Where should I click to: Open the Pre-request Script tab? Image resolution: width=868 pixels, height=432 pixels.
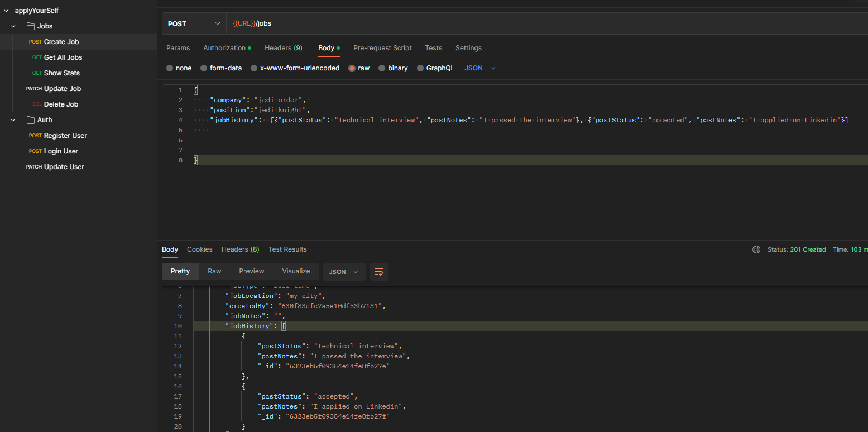click(382, 48)
